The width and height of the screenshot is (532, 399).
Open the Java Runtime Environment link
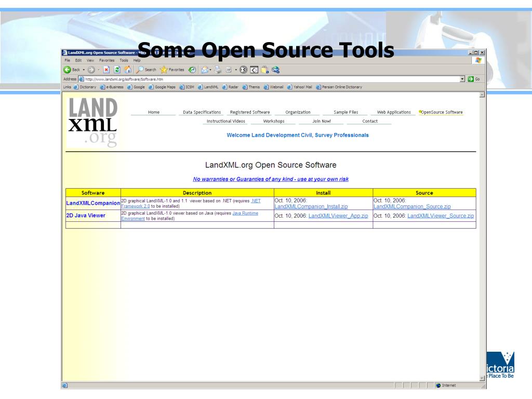click(190, 216)
